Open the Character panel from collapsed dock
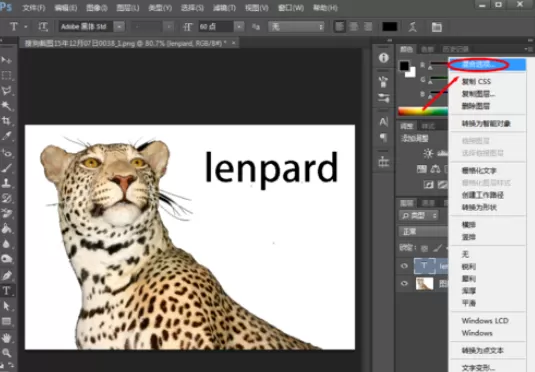The image size is (535, 372). click(384, 122)
